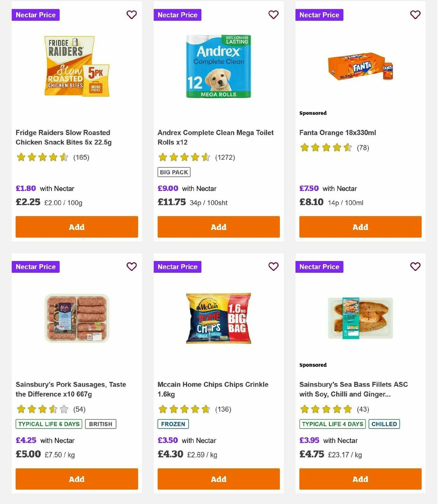The image size is (438, 504).
Task: Open the Andrex Complete Clean product page
Action: tap(215, 137)
